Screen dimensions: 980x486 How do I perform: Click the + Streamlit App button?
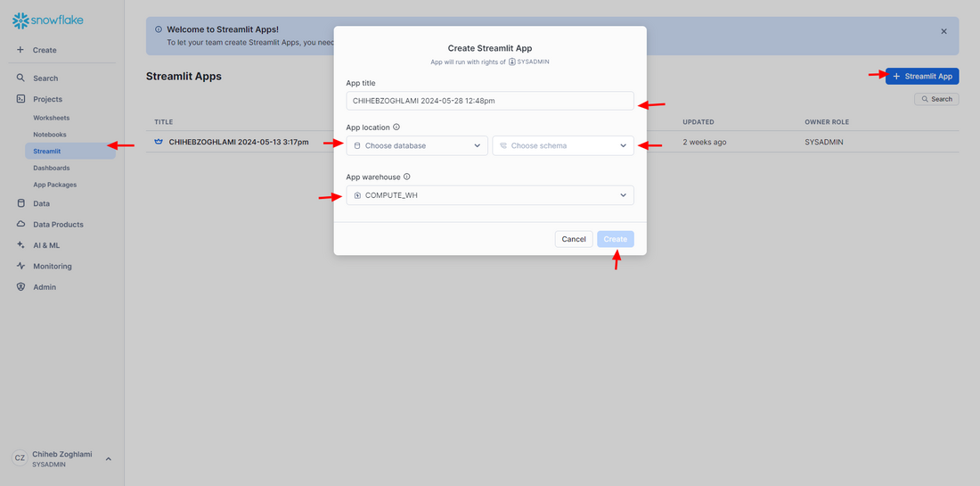(922, 77)
